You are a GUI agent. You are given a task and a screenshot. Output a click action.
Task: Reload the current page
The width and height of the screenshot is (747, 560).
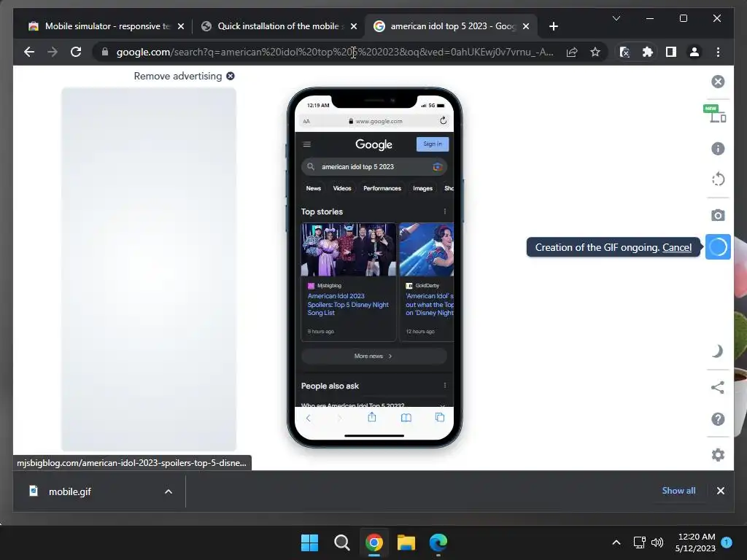click(x=76, y=52)
